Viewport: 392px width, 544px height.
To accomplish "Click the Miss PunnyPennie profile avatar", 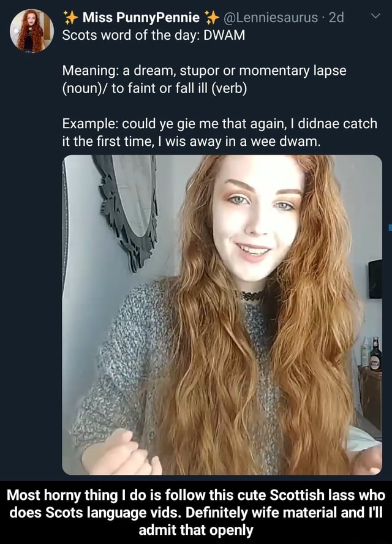I will point(31,31).
